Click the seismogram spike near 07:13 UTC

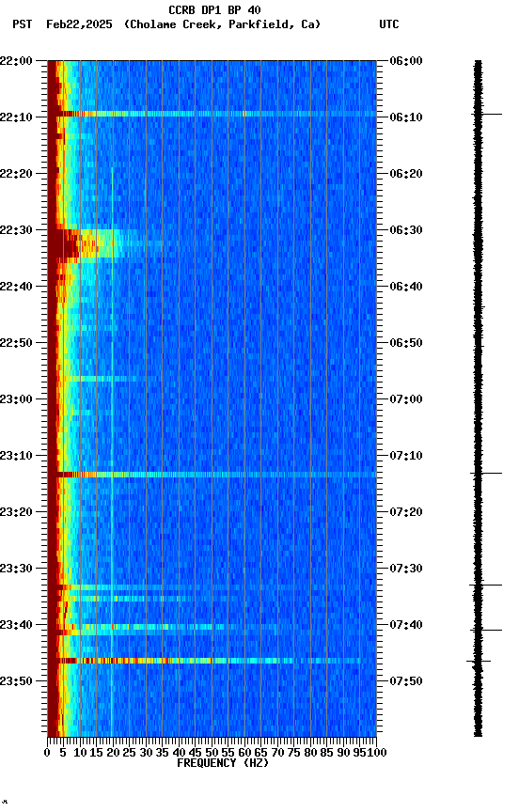(486, 474)
